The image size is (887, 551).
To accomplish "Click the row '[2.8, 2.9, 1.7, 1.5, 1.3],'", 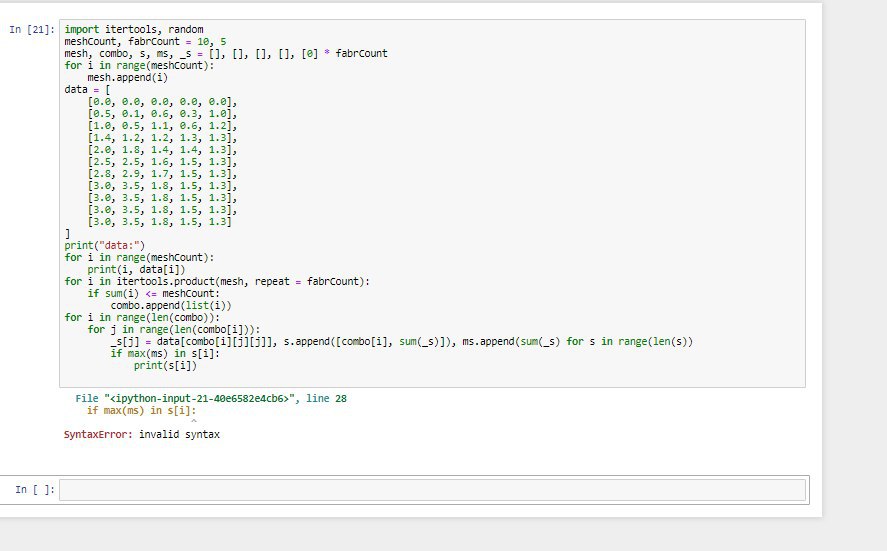I will click(x=162, y=174).
